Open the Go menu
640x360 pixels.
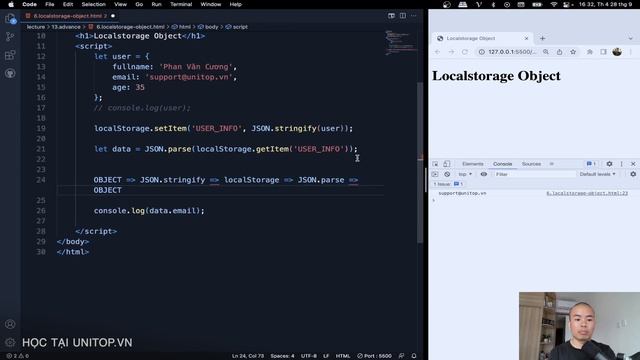click(139, 4)
